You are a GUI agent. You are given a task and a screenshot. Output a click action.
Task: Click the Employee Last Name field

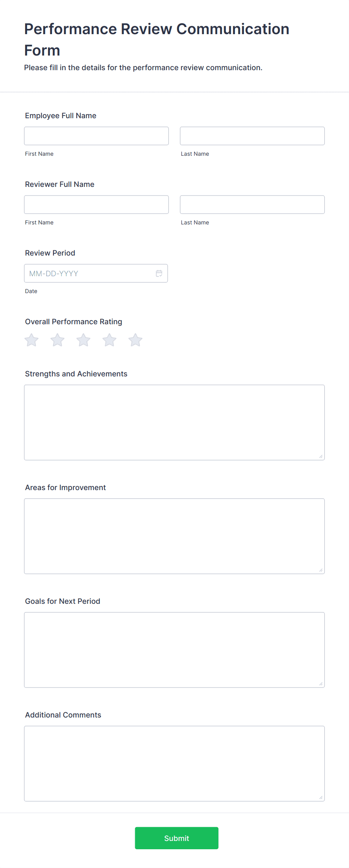[x=252, y=136]
